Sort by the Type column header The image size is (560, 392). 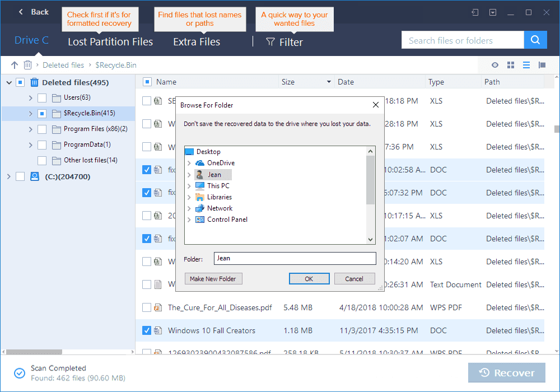[x=436, y=82]
